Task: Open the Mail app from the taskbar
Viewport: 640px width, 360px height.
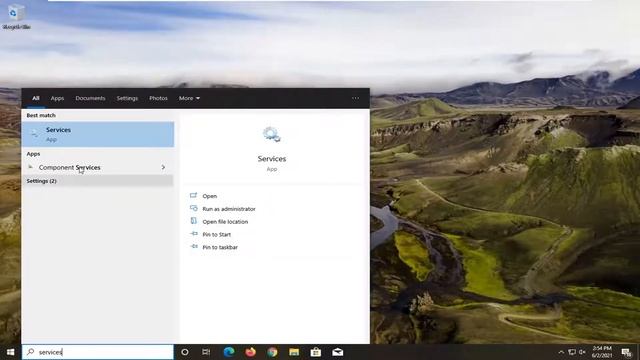Action: click(x=338, y=352)
